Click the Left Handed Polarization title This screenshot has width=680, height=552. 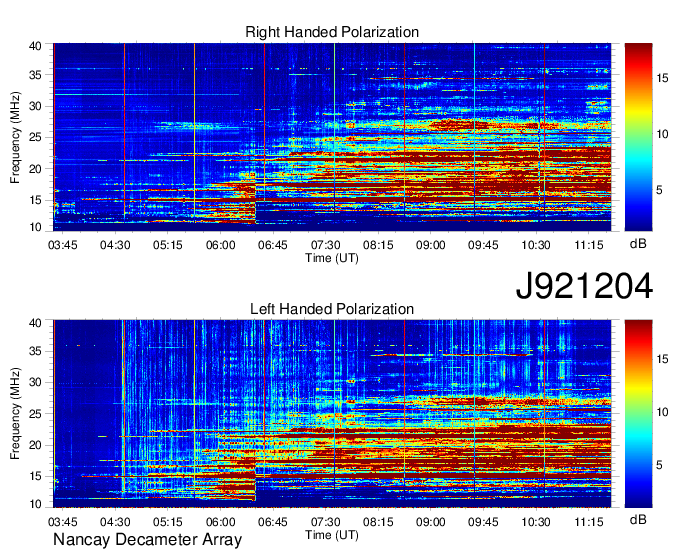(x=332, y=309)
